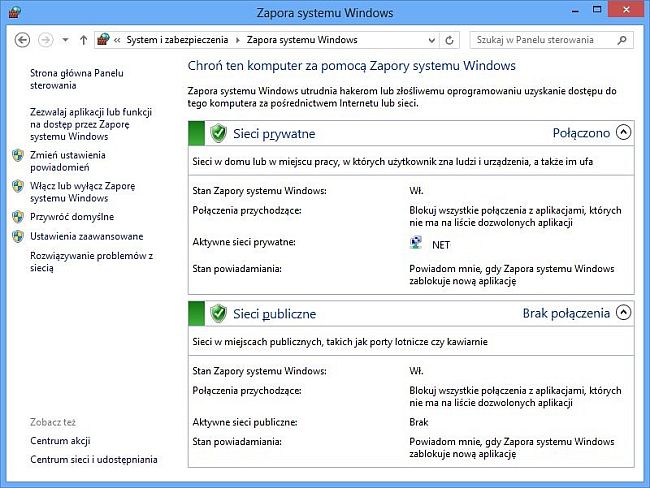Click firewall icon in address bar

click(103, 40)
